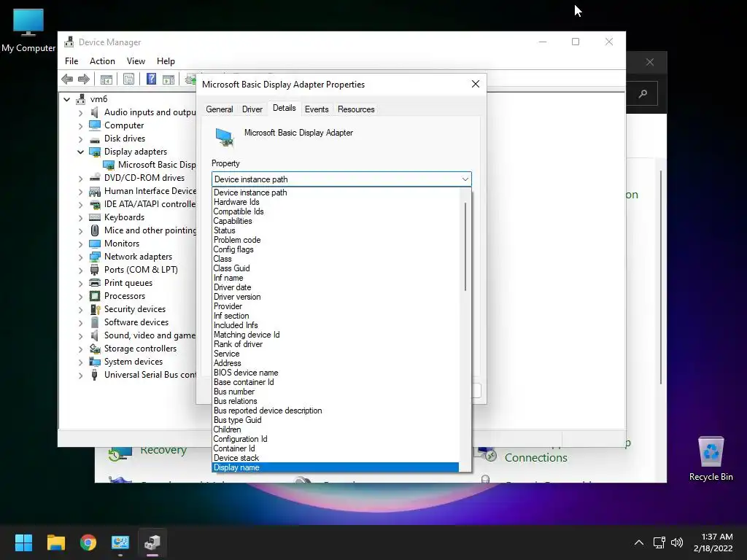Switch to the Driver tab
747x560 pixels.
tap(252, 109)
